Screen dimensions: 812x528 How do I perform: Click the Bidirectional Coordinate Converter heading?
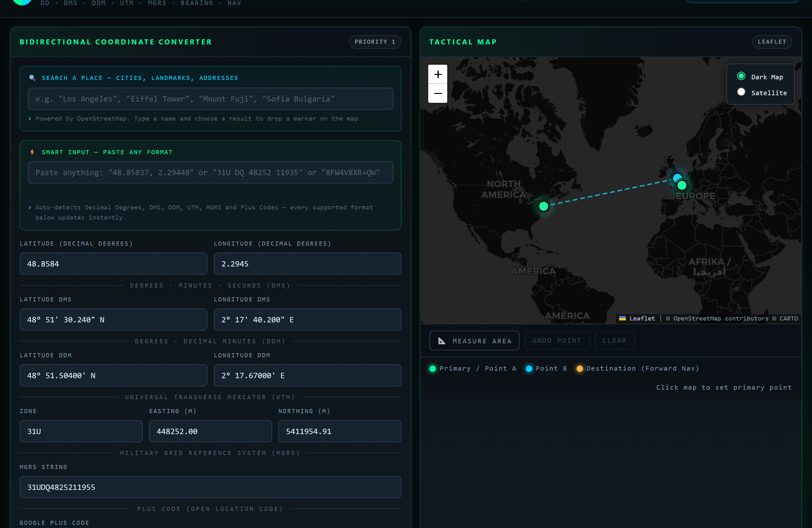116,42
